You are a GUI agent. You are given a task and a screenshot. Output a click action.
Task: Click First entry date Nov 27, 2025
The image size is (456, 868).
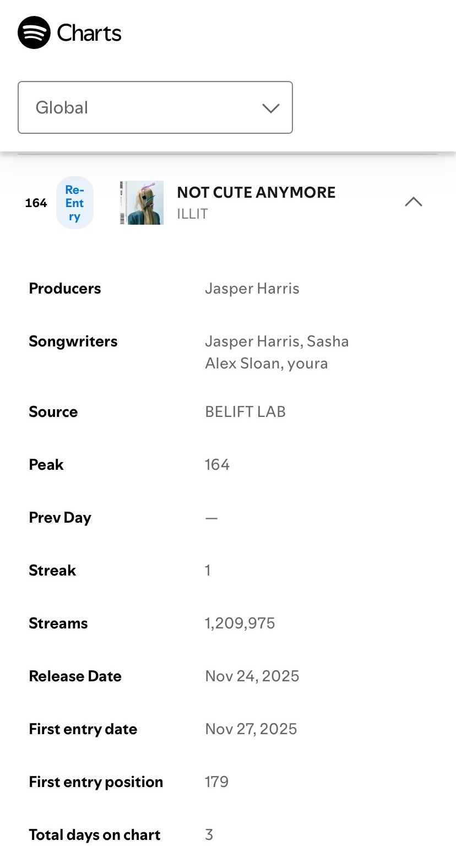(x=251, y=729)
